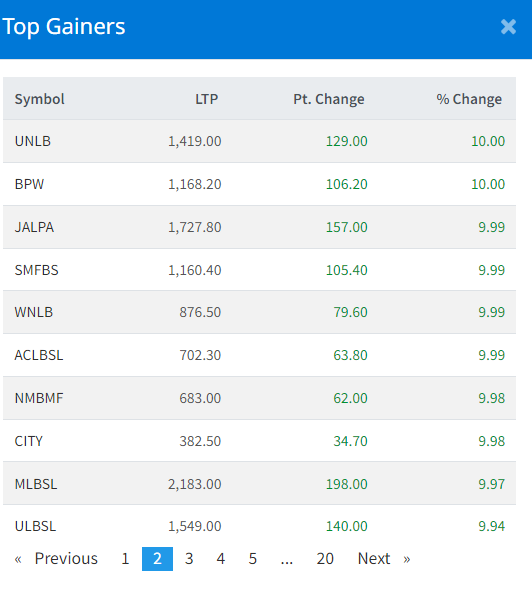
Task: Go to the Next page
Action: pyautogui.click(x=384, y=558)
